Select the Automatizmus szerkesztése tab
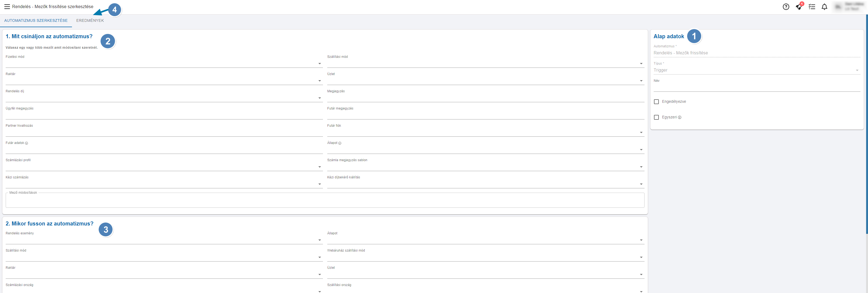Screen dimensions: 868x293 tap(36, 20)
